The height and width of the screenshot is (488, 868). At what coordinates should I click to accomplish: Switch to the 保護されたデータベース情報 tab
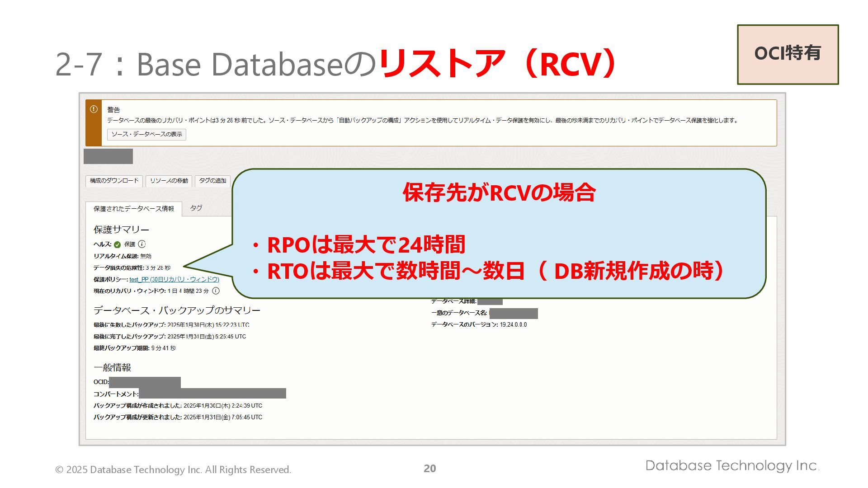(133, 209)
